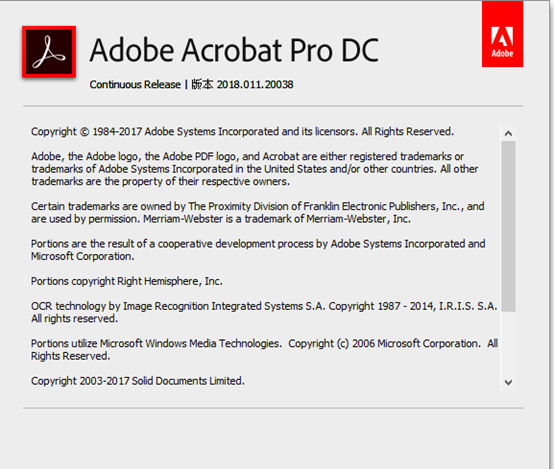Viewport: 554px width, 469px height.
Task: Click the Continuous Release label
Action: pos(135,84)
